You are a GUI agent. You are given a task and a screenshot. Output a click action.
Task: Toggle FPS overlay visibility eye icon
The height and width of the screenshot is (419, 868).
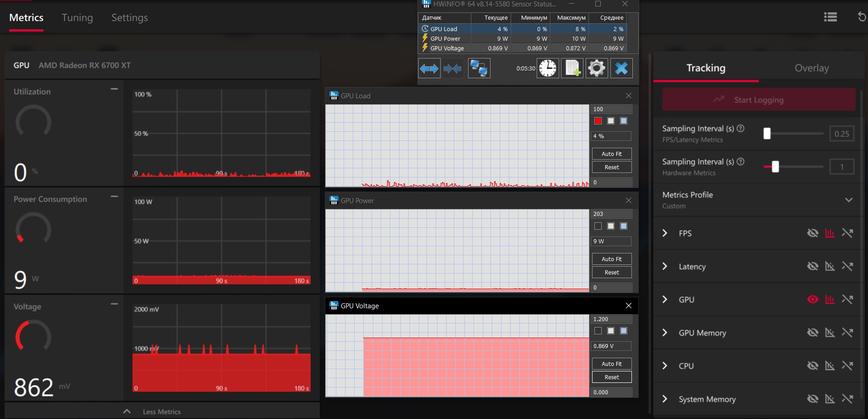pyautogui.click(x=813, y=233)
